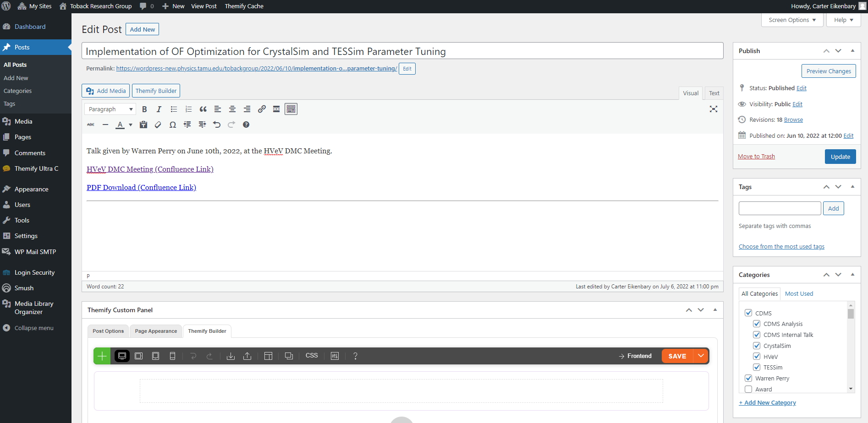The width and height of the screenshot is (868, 423).
Task: Open the HVeV DMC Meeting Confluence link
Action: (x=150, y=169)
